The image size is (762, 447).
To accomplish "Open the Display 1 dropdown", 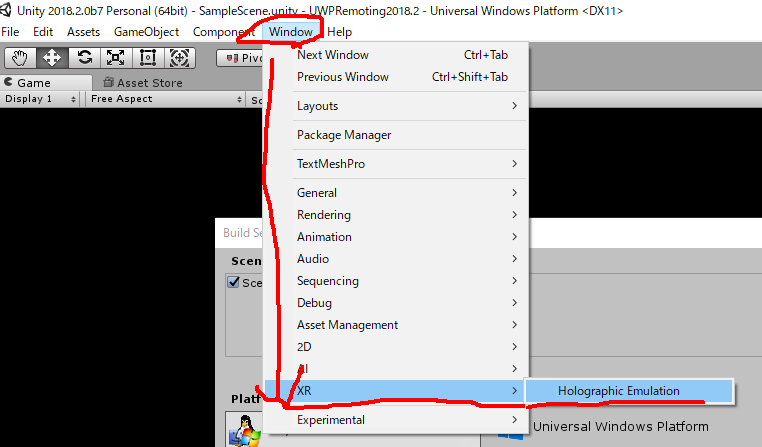I will click(x=40, y=99).
